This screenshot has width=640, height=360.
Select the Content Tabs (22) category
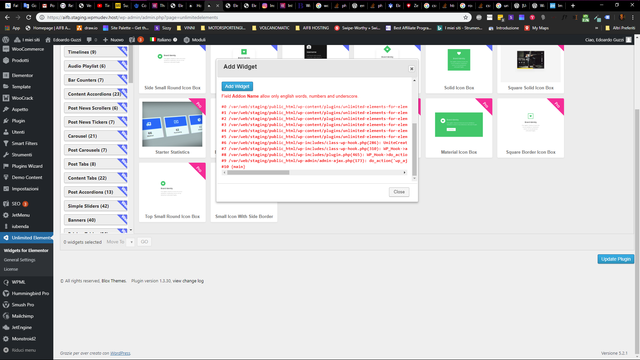coord(96,178)
